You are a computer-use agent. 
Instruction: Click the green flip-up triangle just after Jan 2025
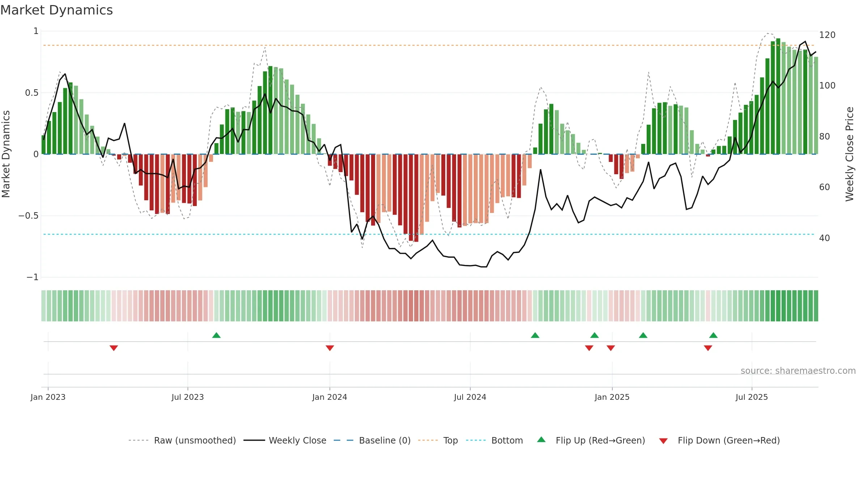(643, 335)
